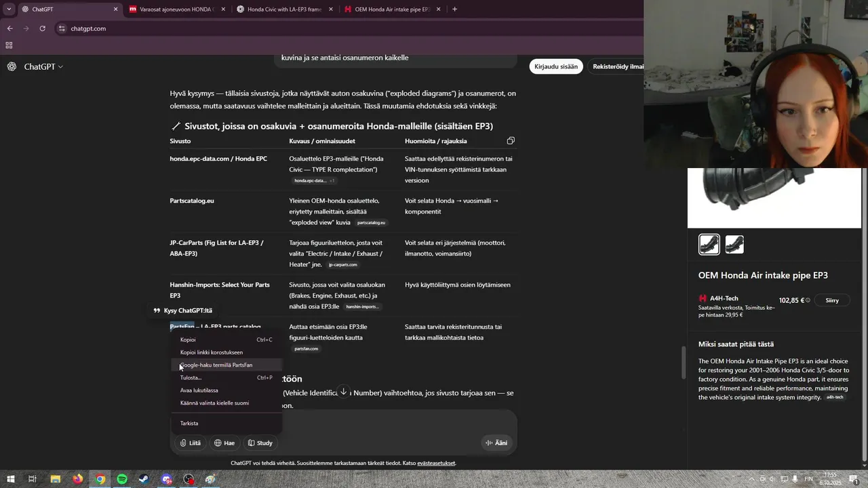Viewport: 868px width, 488px height.
Task: Open File Explorer from the taskbar
Action: point(55,479)
